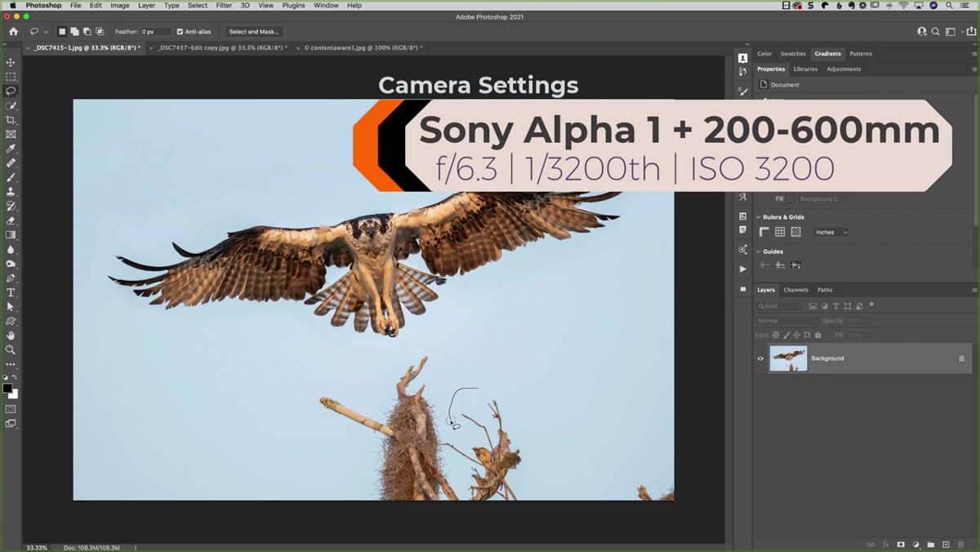
Task: Select the Spot Healing Brush tool
Action: 11,163
